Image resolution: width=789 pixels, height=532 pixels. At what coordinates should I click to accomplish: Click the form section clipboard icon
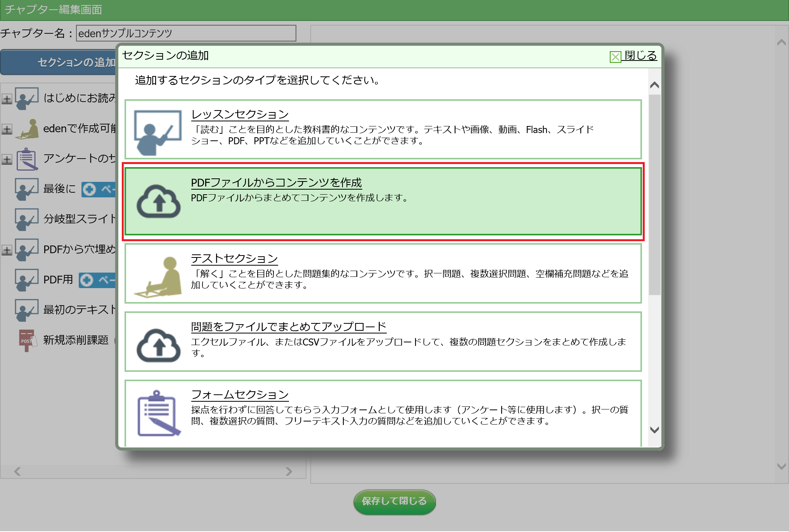pos(159,413)
